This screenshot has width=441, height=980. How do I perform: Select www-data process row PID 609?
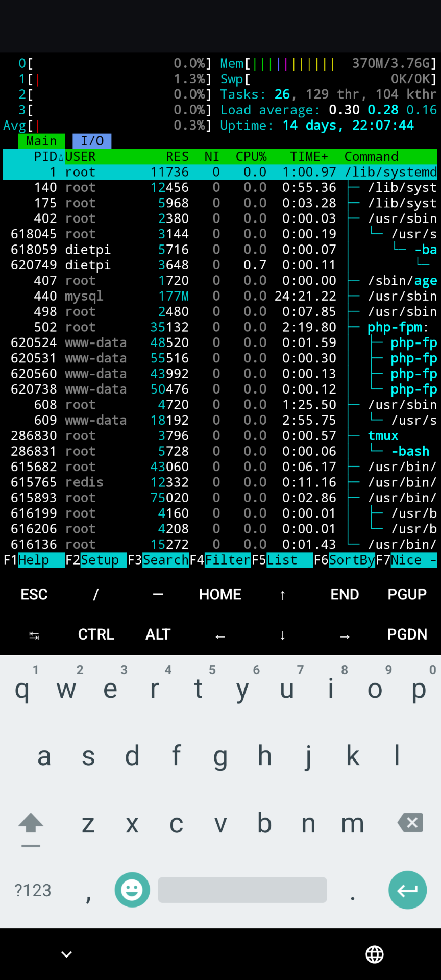click(220, 420)
